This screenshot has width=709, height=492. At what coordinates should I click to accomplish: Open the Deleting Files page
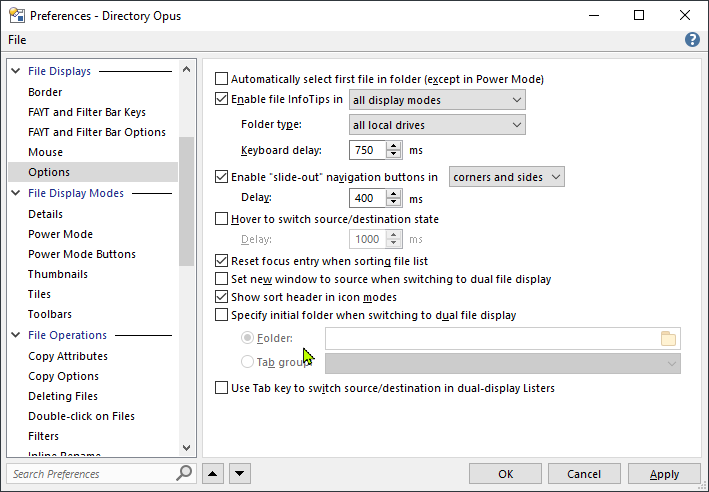click(63, 396)
